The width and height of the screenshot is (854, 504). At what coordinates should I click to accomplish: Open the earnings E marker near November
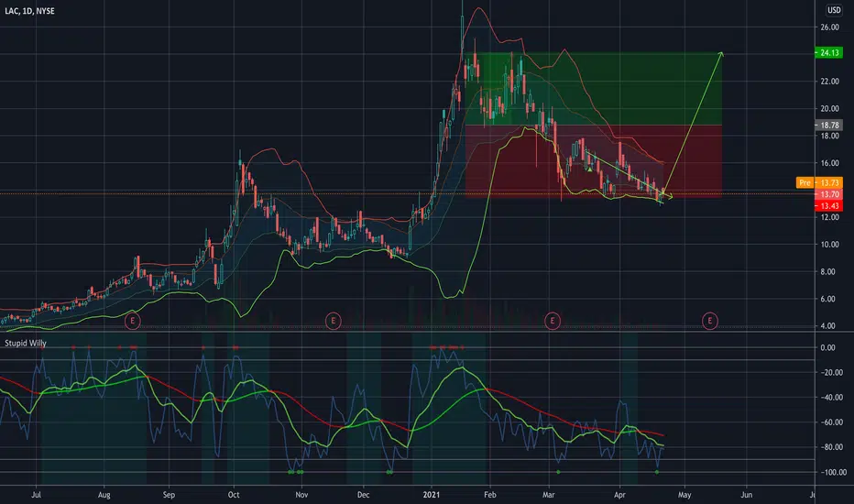(333, 321)
